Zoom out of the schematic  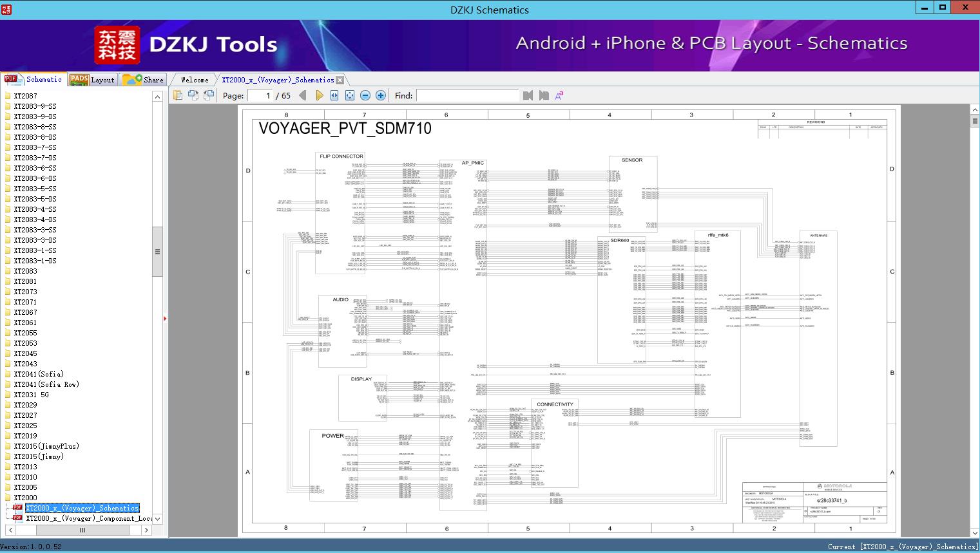(x=365, y=95)
